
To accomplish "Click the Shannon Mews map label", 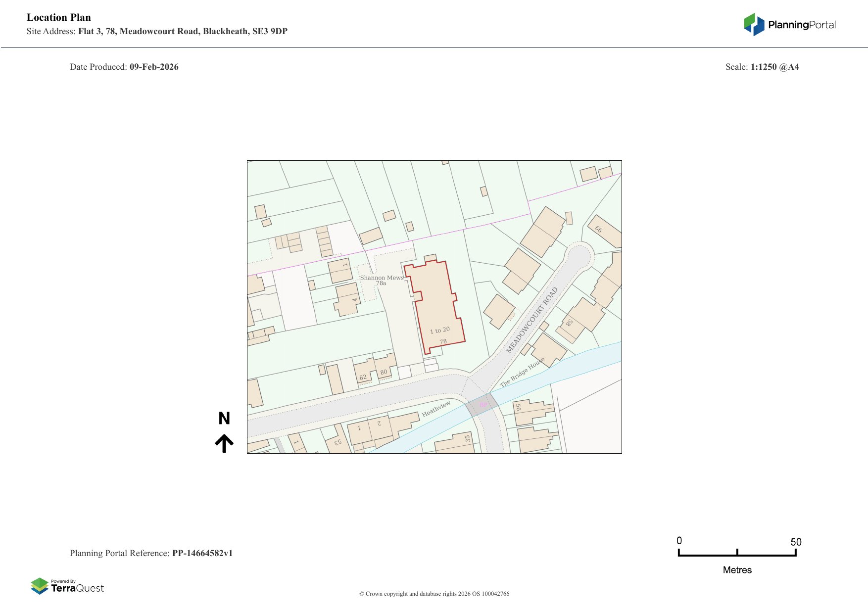I will pyautogui.click(x=382, y=278).
